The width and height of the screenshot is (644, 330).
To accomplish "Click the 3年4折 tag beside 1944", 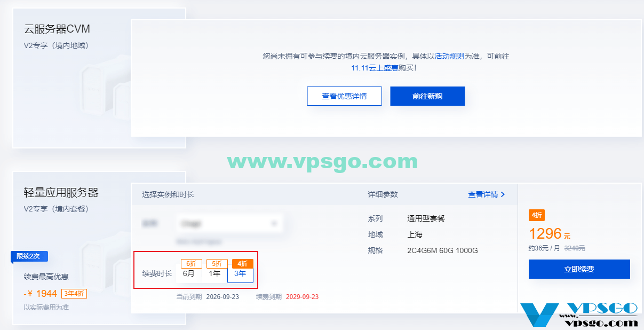I will [x=74, y=293].
